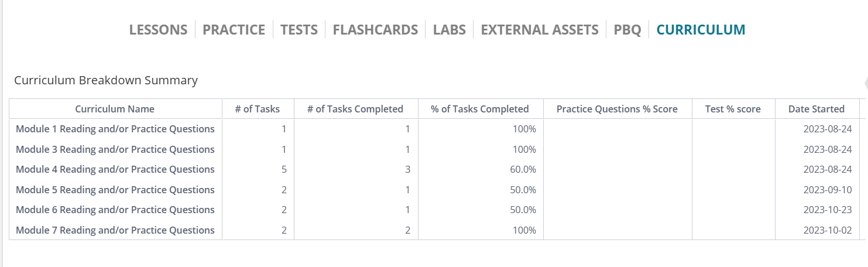Open the LESSONS tab
This screenshot has height=267, width=868.
[x=158, y=30]
